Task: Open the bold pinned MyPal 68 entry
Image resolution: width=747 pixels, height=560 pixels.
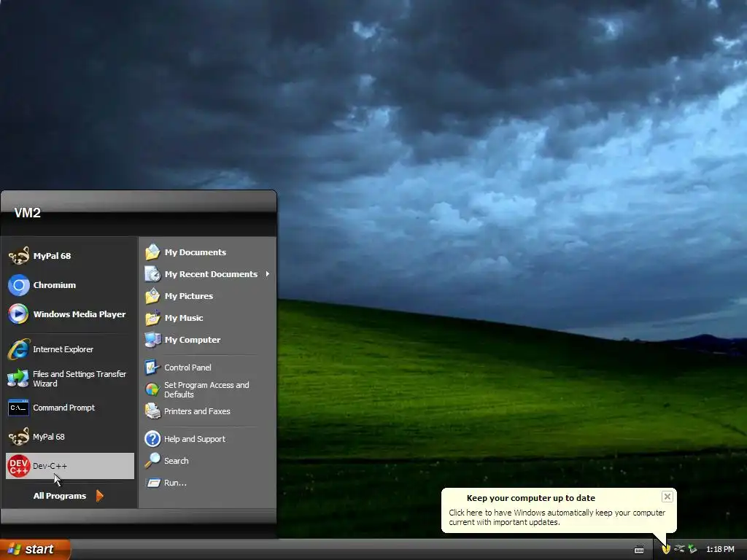Action: pyautogui.click(x=69, y=256)
